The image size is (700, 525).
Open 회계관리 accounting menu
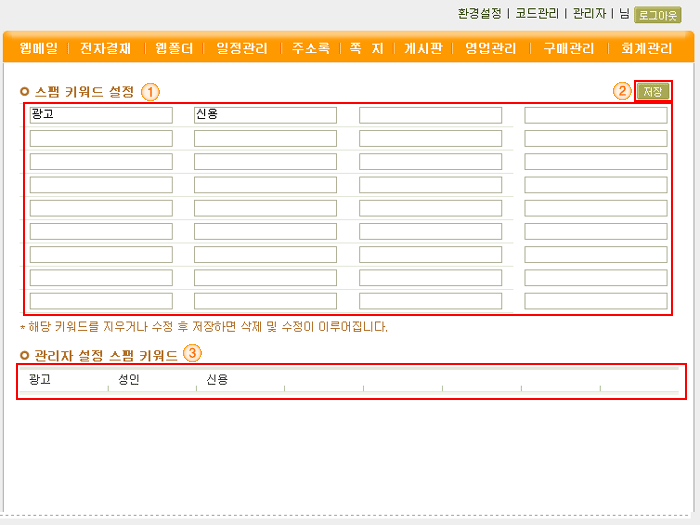point(647,48)
